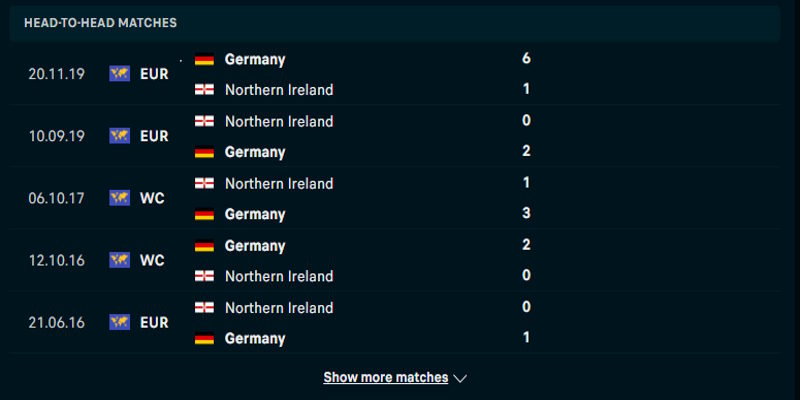Click Germany flag in 20.11.19 match
Image resolution: width=800 pixels, height=400 pixels.
204,59
